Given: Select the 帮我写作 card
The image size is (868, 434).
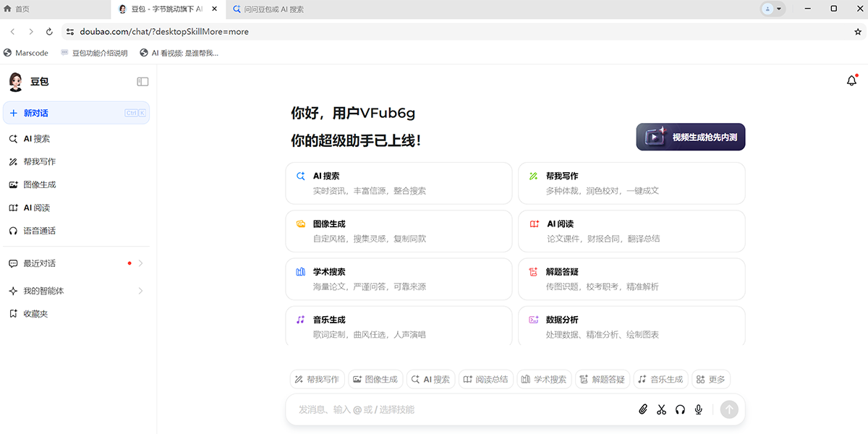Looking at the screenshot, I should [631, 183].
